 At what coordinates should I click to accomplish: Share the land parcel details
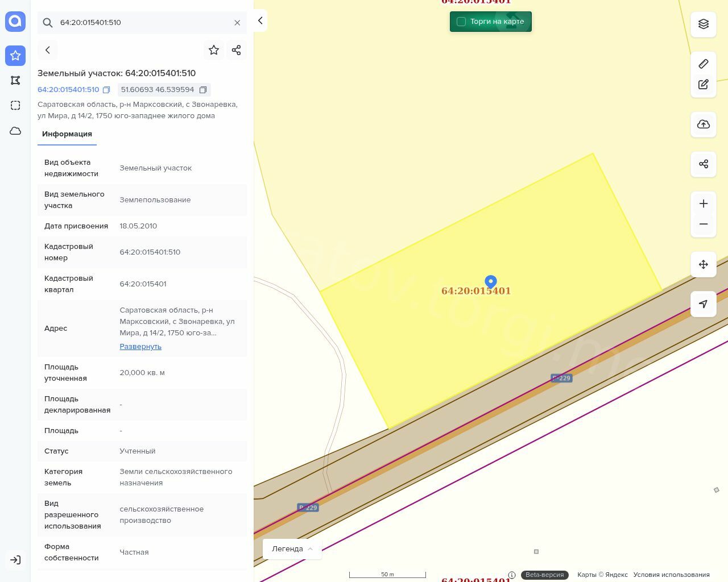237,50
